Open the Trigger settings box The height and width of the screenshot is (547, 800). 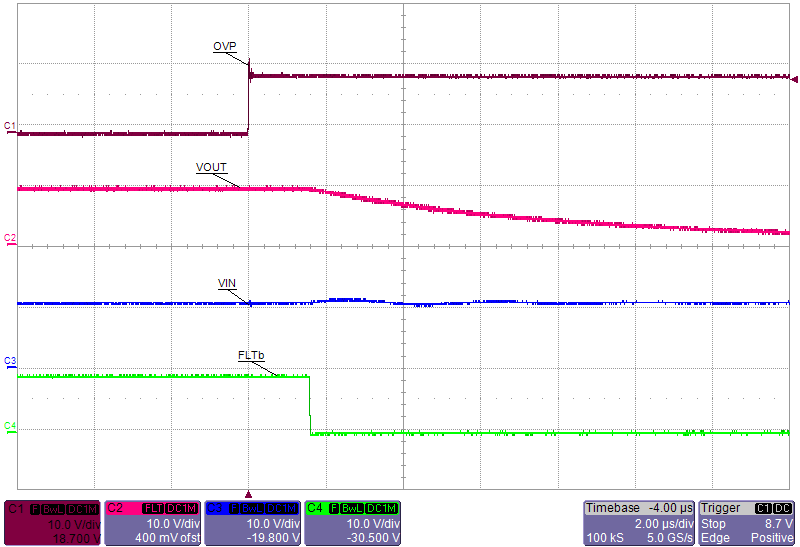[746, 523]
